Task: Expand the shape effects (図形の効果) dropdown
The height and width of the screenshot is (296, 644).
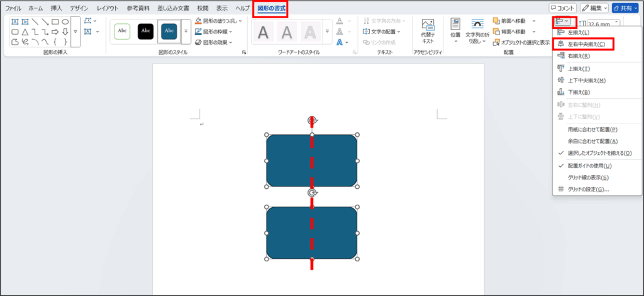Action: 214,42
